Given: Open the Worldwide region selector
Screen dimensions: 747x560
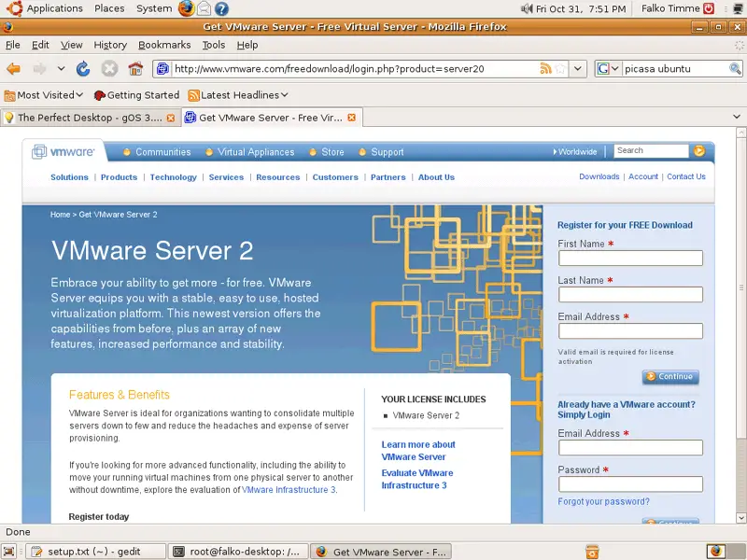Looking at the screenshot, I should coord(574,151).
